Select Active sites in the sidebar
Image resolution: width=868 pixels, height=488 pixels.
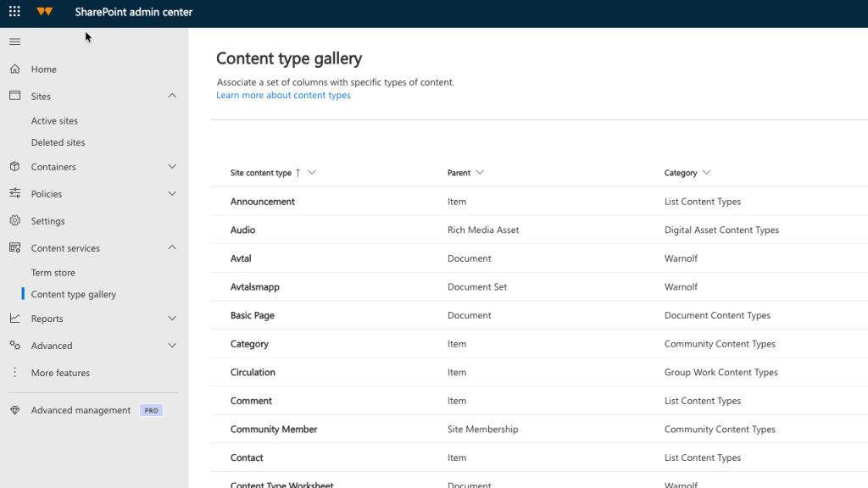(x=53, y=120)
